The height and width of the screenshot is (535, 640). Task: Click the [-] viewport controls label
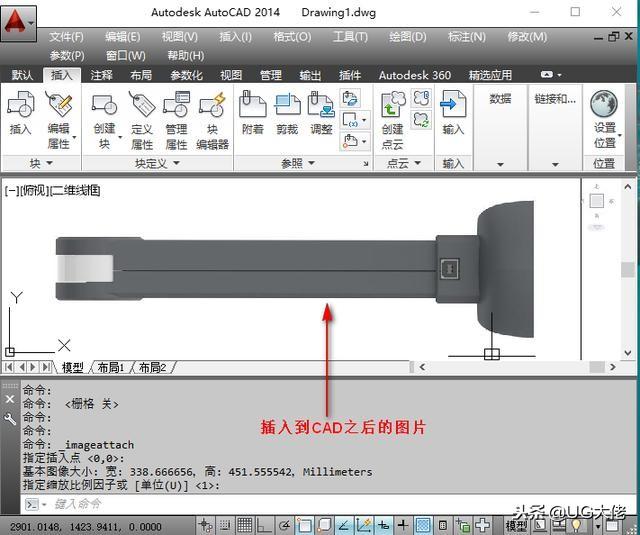(x=11, y=190)
